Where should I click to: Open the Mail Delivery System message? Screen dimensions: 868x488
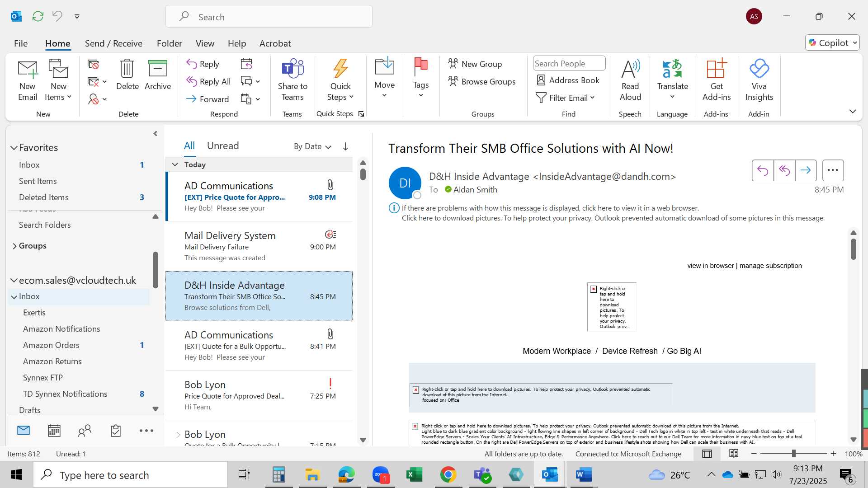point(259,246)
